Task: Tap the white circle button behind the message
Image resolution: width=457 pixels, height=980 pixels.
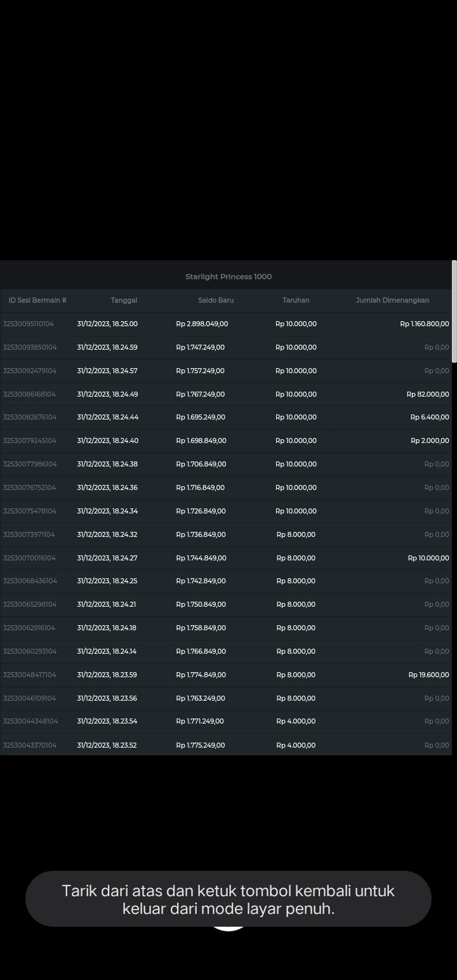Action: (228, 929)
